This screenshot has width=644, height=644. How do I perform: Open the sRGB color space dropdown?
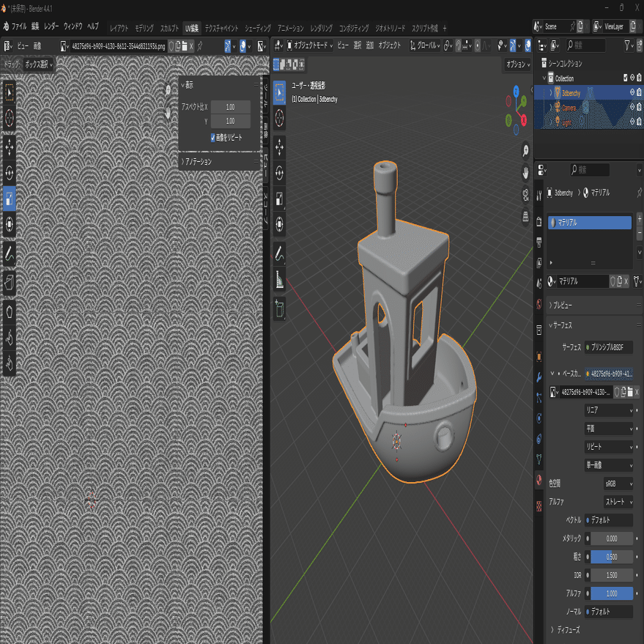click(x=618, y=484)
